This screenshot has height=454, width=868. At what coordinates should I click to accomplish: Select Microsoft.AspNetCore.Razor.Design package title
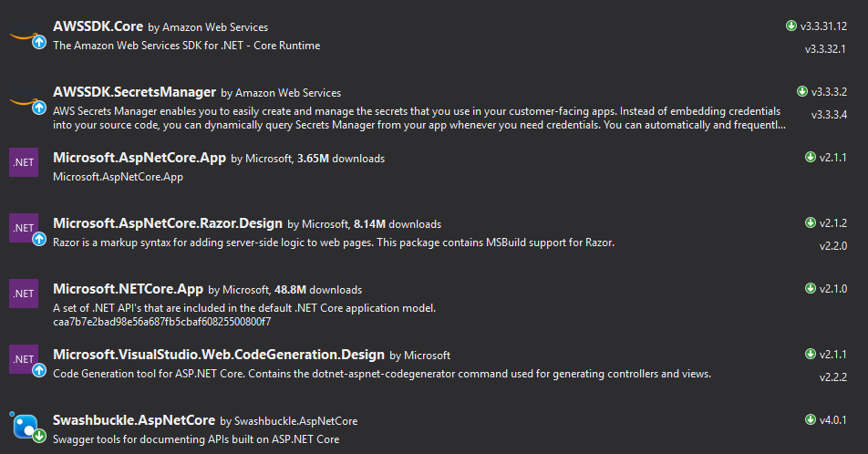pyautogui.click(x=168, y=223)
